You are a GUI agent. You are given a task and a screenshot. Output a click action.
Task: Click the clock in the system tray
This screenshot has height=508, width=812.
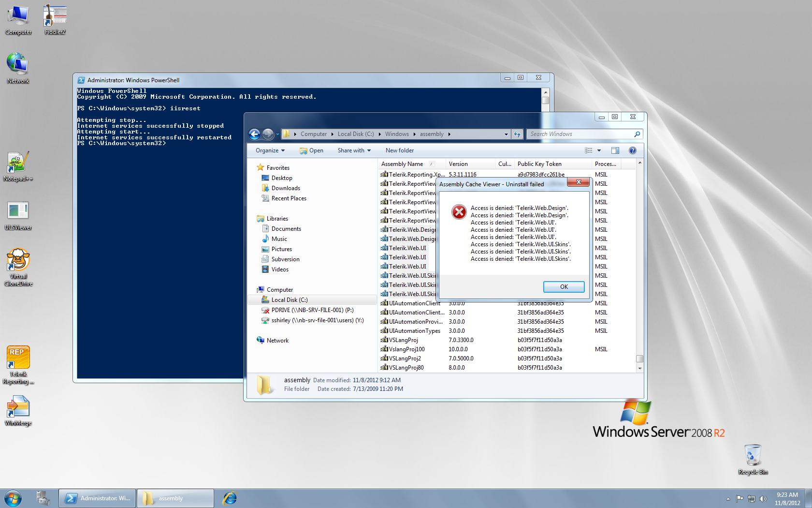point(787,499)
